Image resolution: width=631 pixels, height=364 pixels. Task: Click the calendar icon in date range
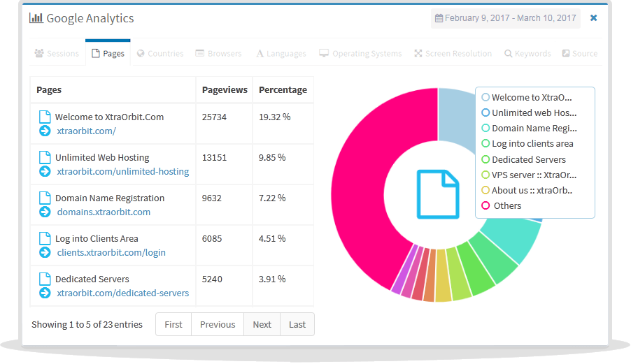[x=439, y=18]
